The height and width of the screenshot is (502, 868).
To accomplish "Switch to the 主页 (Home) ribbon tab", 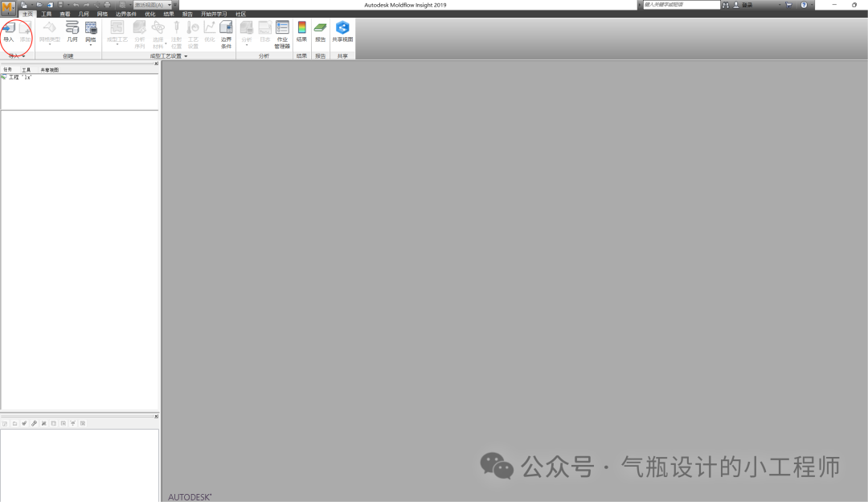I will [27, 14].
